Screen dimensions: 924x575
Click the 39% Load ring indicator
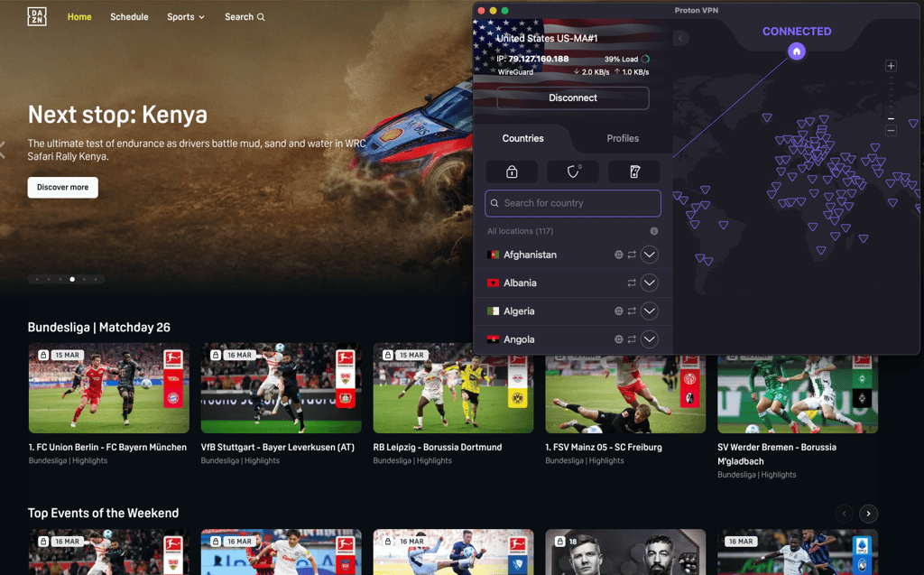[645, 59]
